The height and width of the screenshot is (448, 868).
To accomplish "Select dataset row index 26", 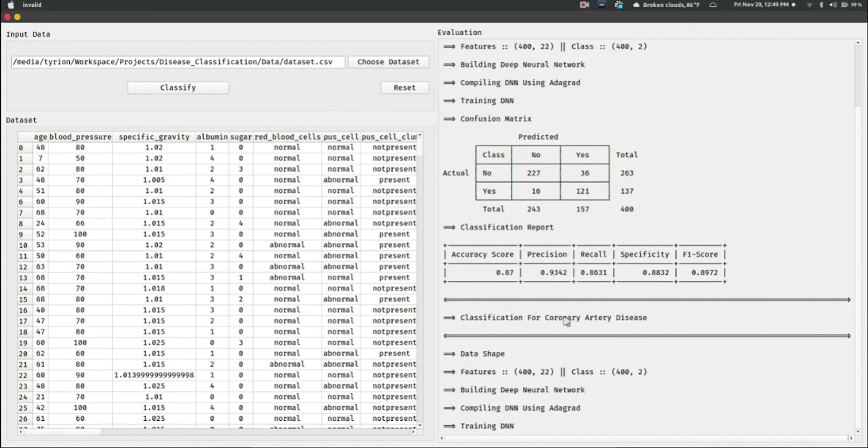I will pos(23,419).
